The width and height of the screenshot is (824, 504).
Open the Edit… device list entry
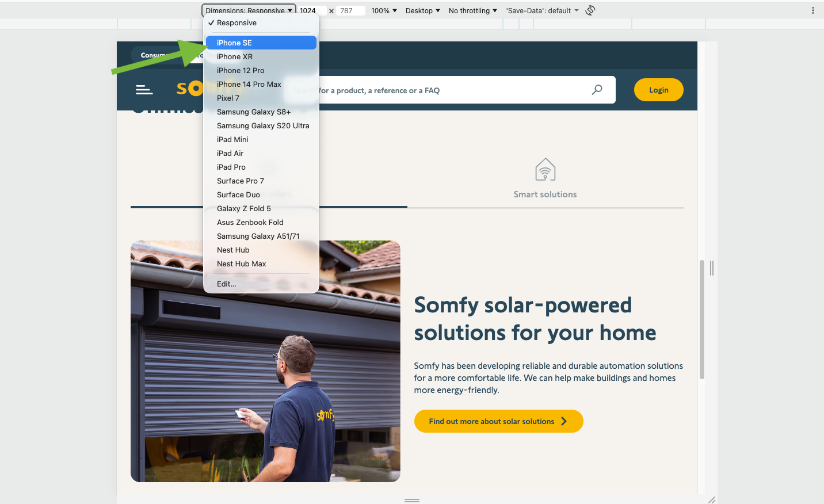coord(226,284)
